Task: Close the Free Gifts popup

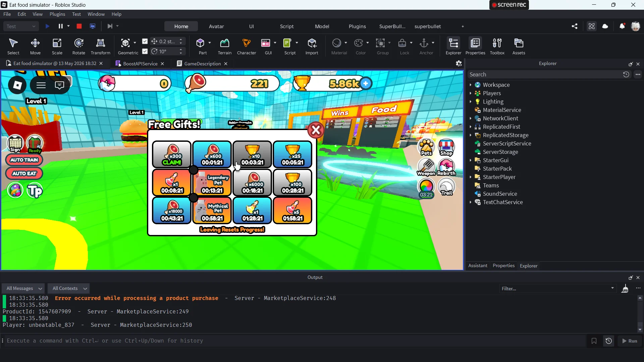Action: (316, 130)
